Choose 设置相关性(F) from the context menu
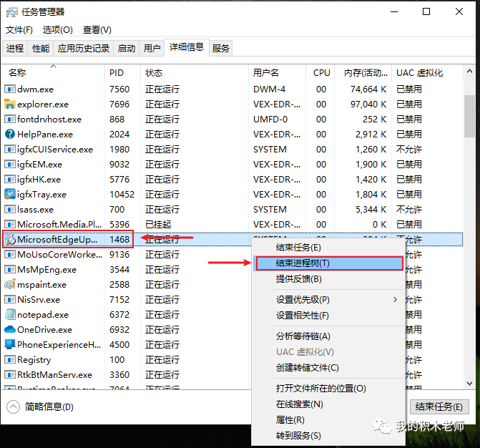The width and height of the screenshot is (480, 448). tap(328, 316)
